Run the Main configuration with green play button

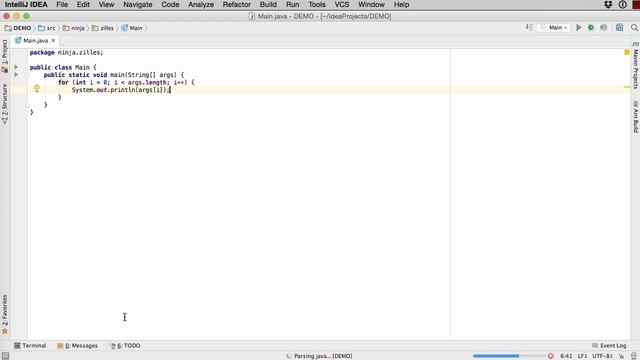(578, 27)
